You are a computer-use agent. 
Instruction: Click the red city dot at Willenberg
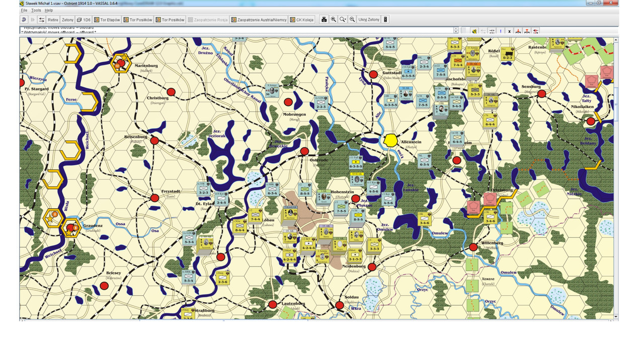tap(473, 247)
